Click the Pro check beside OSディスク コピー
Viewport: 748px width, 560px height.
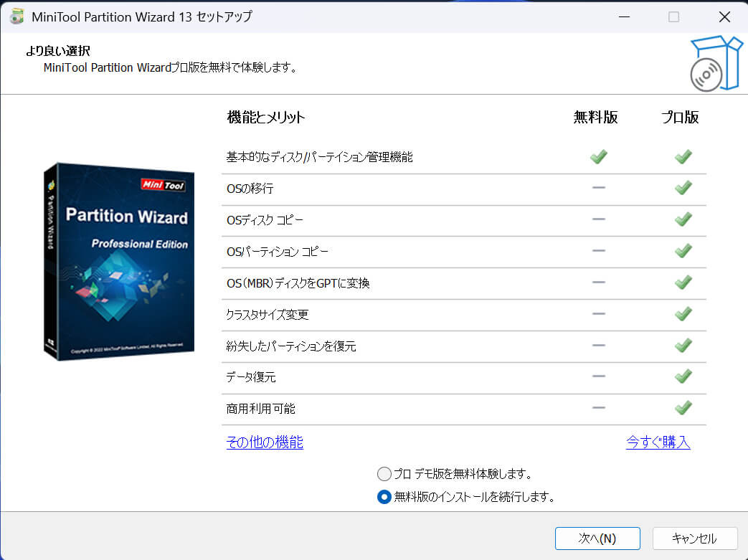683,219
